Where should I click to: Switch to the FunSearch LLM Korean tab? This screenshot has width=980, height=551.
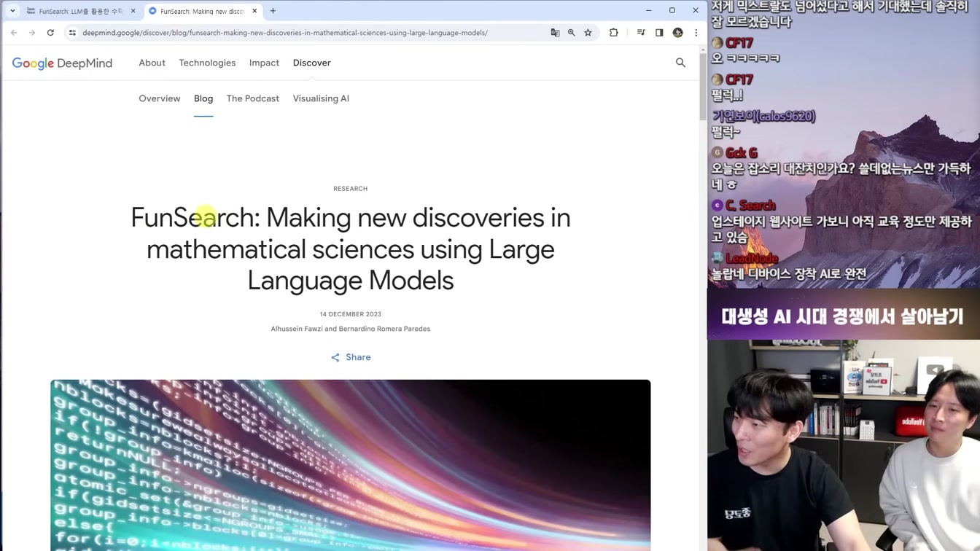coord(81,11)
